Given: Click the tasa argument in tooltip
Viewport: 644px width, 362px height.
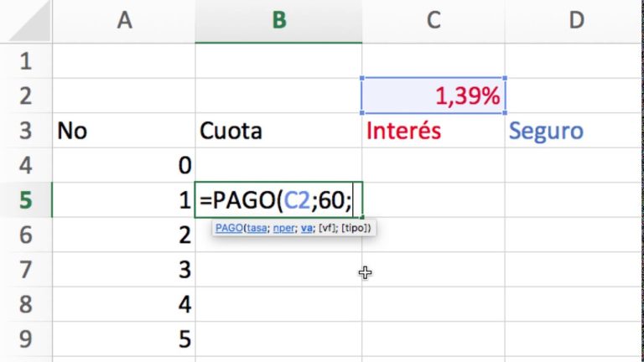Looking at the screenshot, I should [x=257, y=228].
